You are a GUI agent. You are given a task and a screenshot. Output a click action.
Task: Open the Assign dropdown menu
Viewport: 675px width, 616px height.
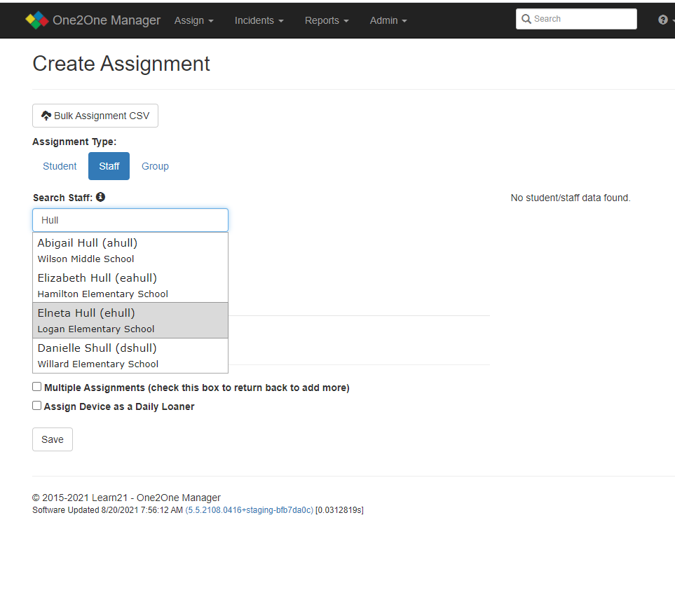click(193, 20)
